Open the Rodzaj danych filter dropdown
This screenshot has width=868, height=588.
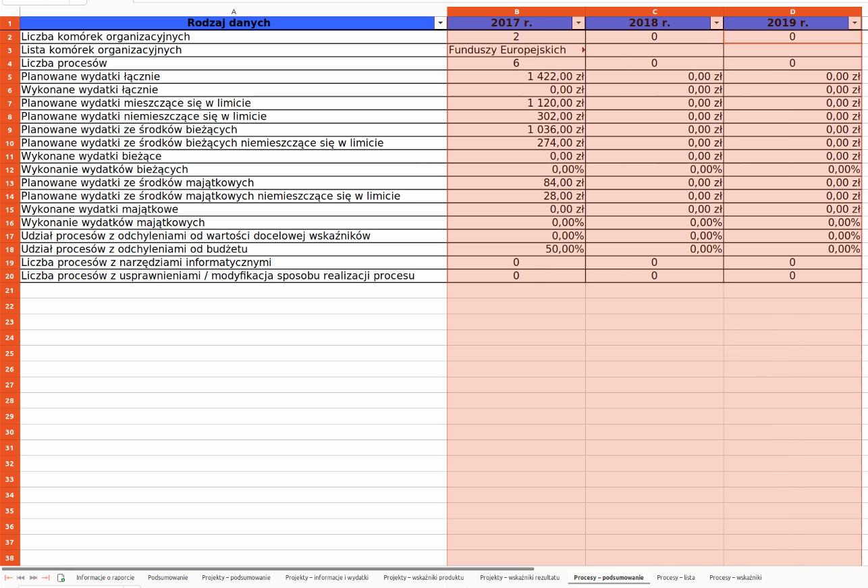pos(440,23)
